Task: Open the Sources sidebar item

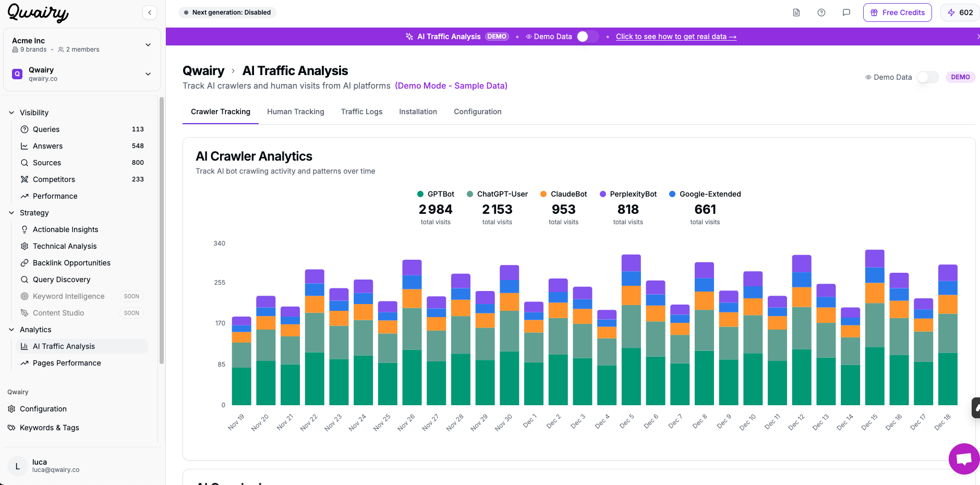Action: coord(82,163)
